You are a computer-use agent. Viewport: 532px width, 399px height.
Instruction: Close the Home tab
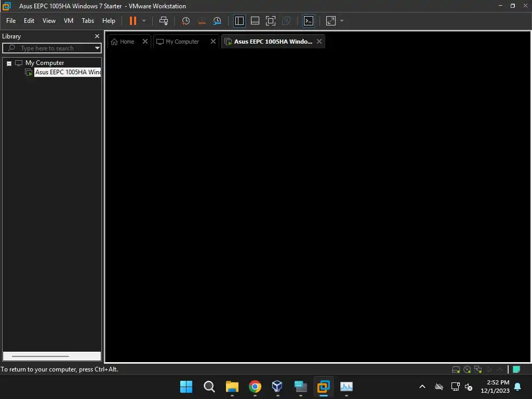(145, 42)
